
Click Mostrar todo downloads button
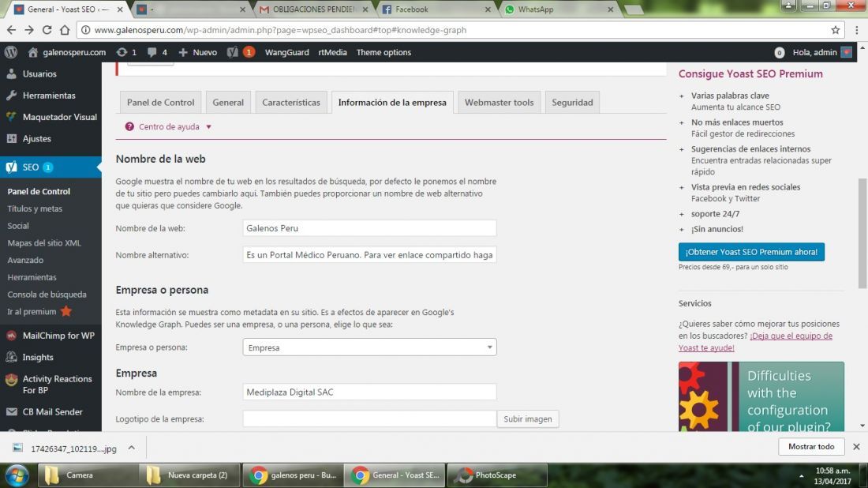pos(811,446)
